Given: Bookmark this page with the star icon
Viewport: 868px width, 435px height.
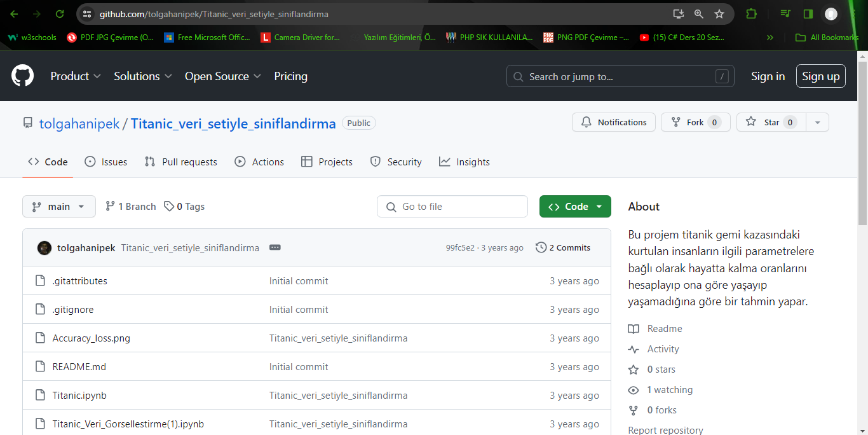Looking at the screenshot, I should pos(719,14).
